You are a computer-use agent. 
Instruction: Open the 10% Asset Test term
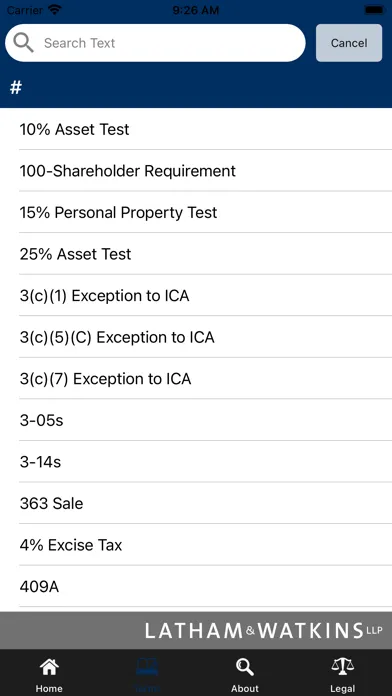click(196, 129)
